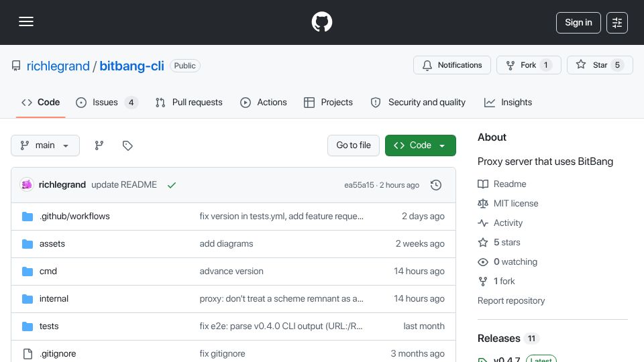This screenshot has width=644, height=362.
Task: Click the cmd folder icon
Action: [x=28, y=271]
